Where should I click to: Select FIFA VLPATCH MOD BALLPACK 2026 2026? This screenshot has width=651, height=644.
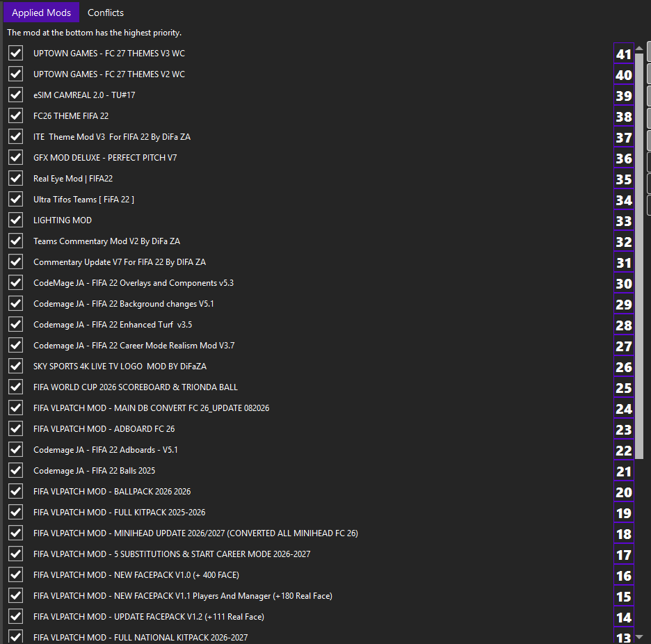[x=112, y=491]
